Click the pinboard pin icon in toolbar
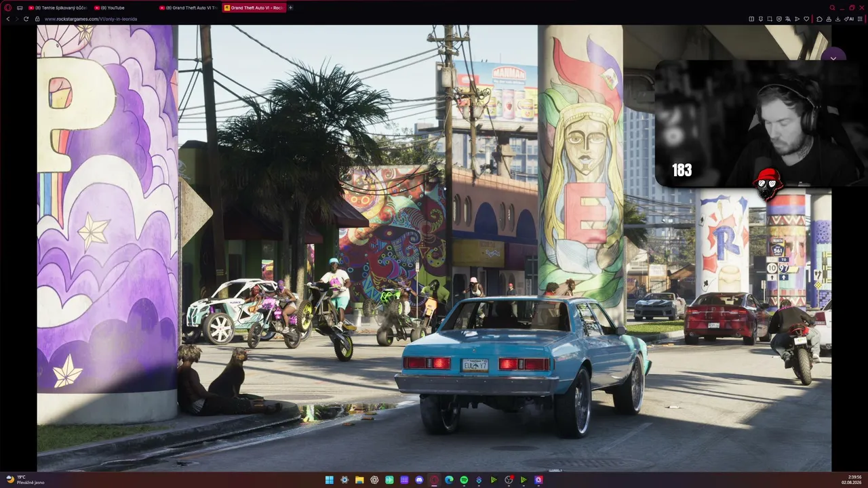This screenshot has width=868, height=488. click(760, 19)
